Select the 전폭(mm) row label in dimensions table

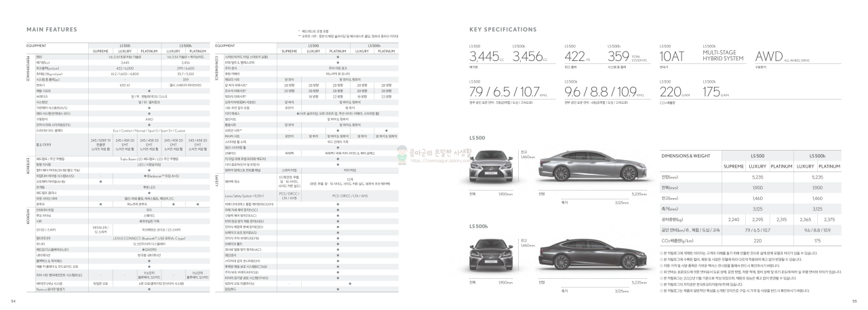[x=671, y=187]
